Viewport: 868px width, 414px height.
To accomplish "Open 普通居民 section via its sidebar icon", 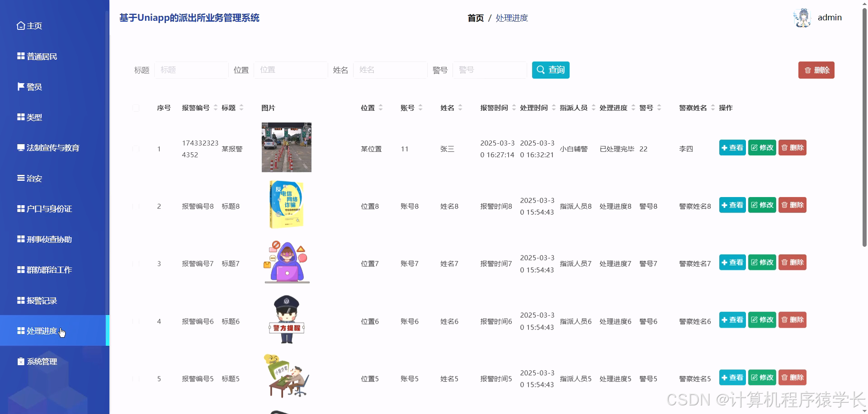I will (20, 56).
